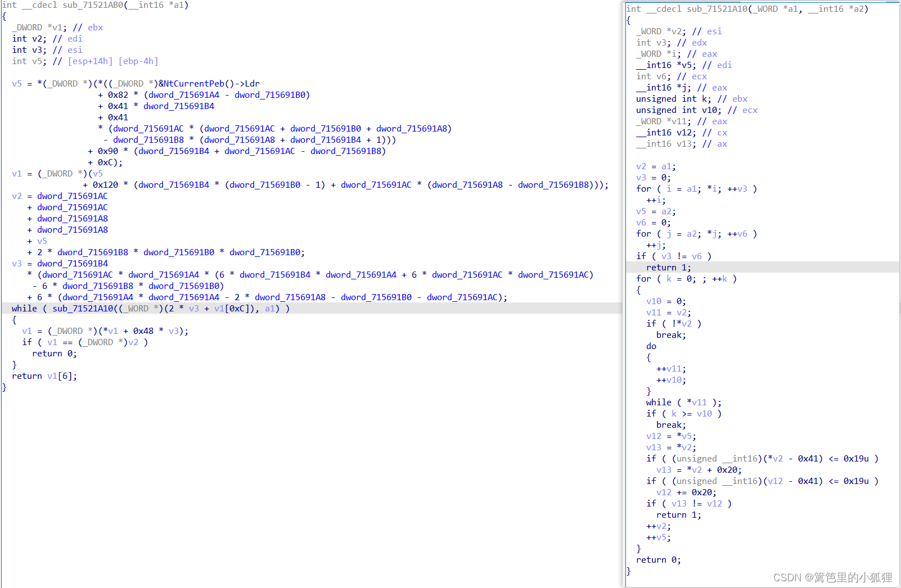Image resolution: width=901 pixels, height=588 pixels.
Task: Select the 'if ( v1 == (_DWORD *)v2 )' line
Action: 85,342
